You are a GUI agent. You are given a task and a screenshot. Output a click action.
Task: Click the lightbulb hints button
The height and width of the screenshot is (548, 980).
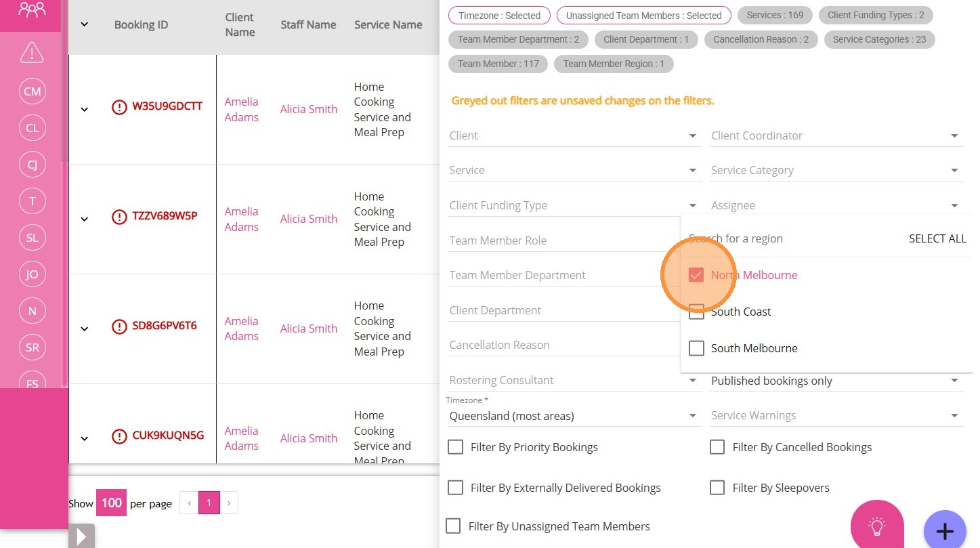coord(877,526)
